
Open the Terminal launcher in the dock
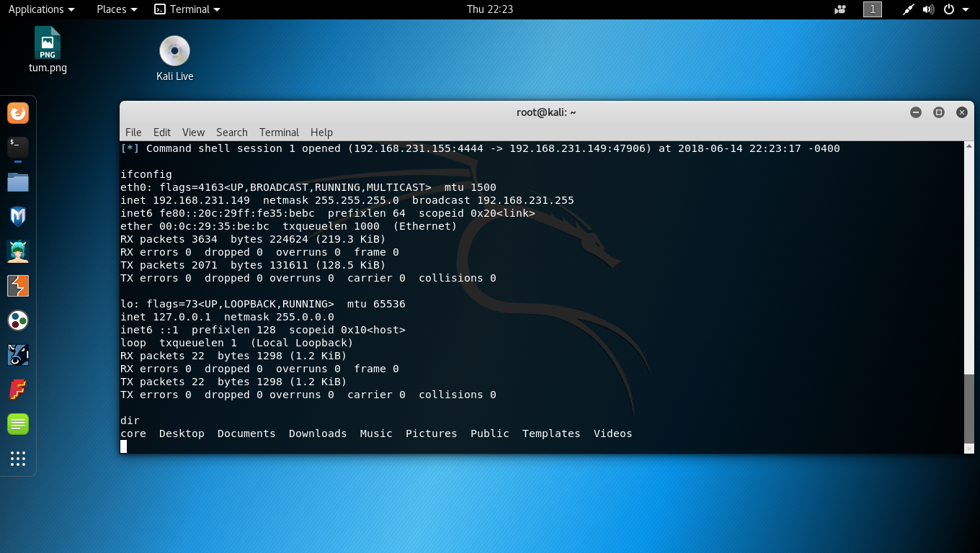point(18,148)
